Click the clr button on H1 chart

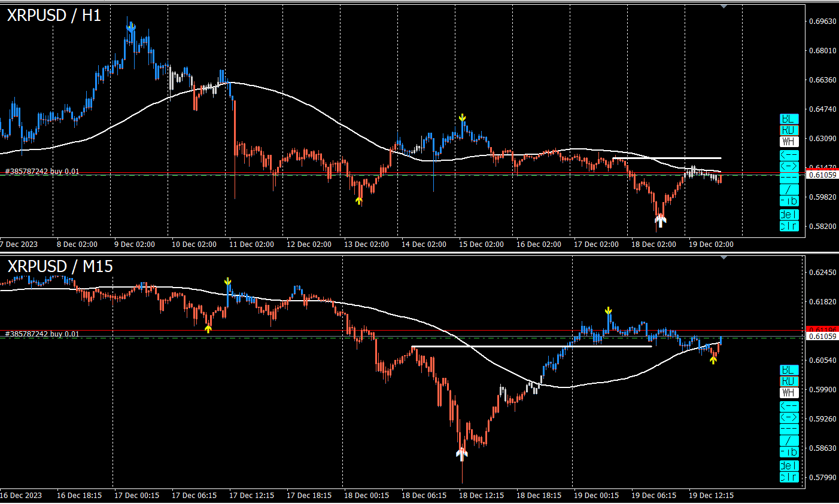[x=789, y=226]
